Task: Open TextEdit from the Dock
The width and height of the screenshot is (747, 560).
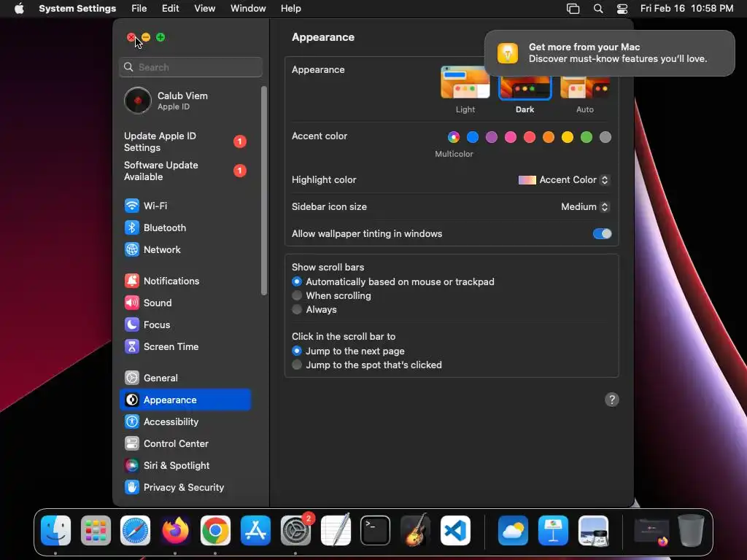Action: click(336, 531)
